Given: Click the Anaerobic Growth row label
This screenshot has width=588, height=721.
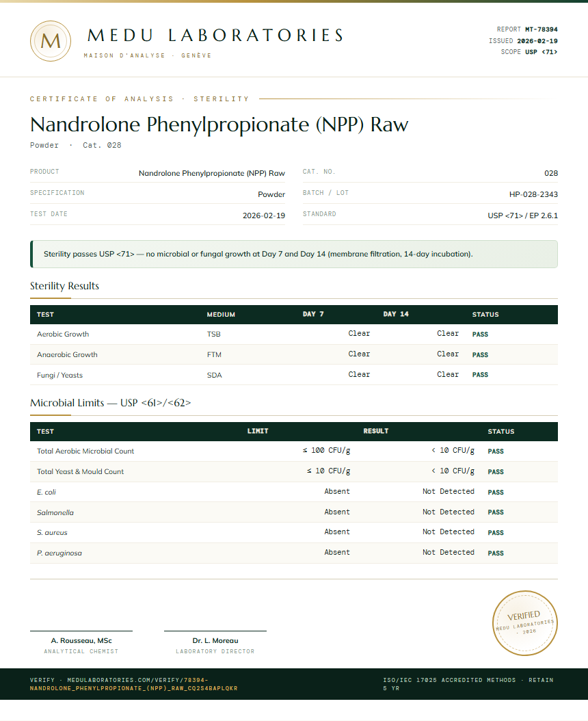Looking at the screenshot, I should click(x=67, y=354).
